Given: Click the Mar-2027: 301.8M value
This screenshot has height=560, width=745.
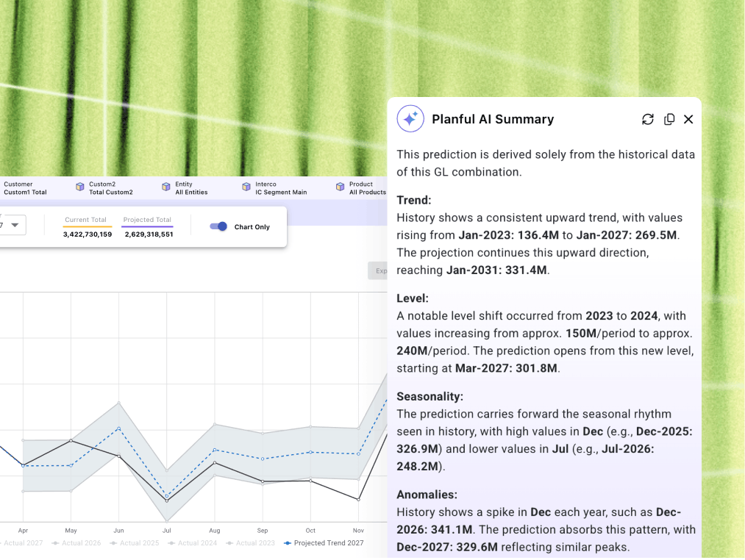Looking at the screenshot, I should (x=506, y=369).
